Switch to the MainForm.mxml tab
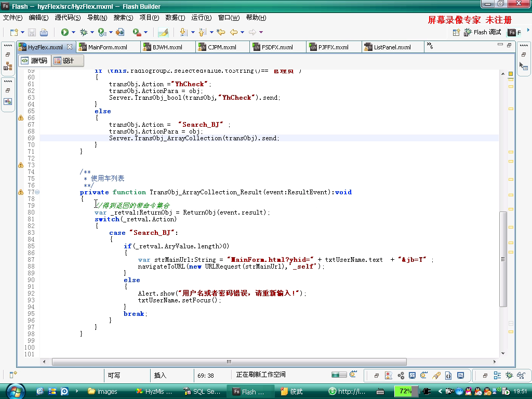This screenshot has height=399, width=532. click(108, 47)
